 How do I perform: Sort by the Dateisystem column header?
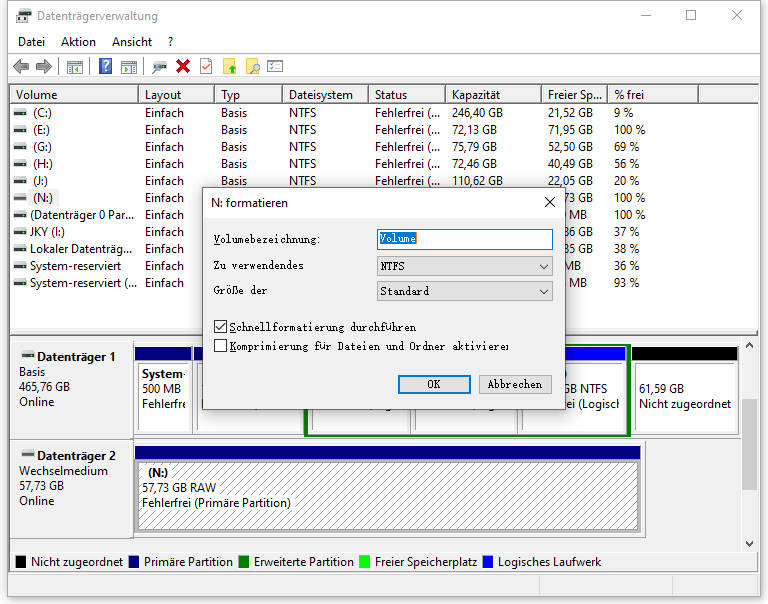(325, 95)
